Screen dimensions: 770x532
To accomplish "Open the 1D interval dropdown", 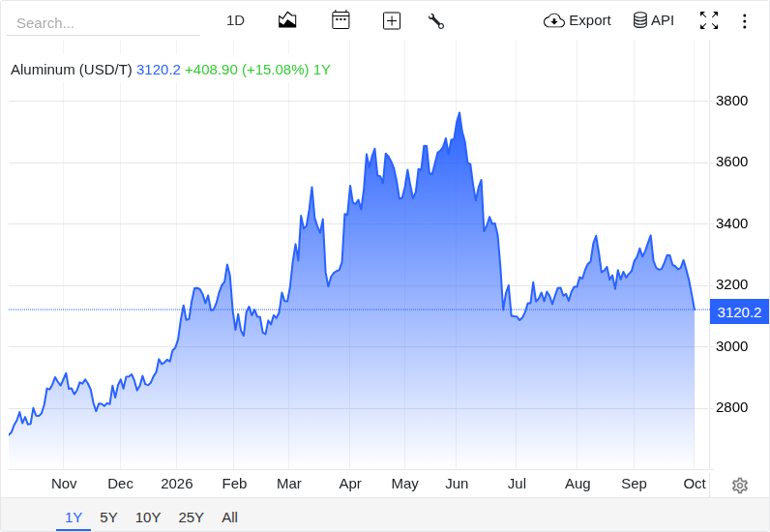I will tap(235, 20).
